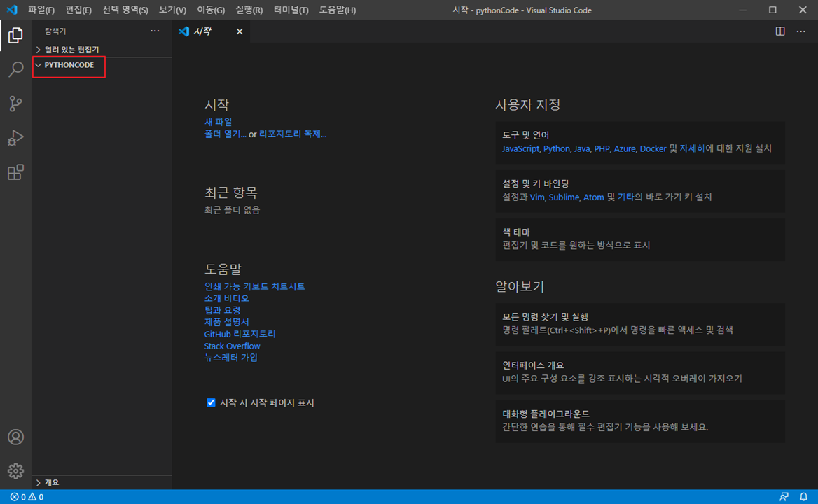
Task: Open the 실행(R) menu
Action: click(249, 10)
